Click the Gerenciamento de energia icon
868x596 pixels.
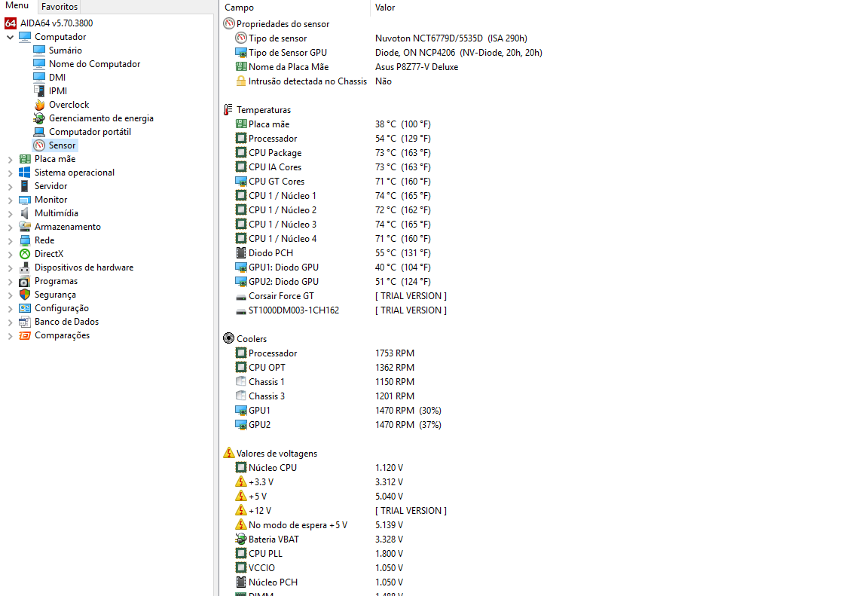pyautogui.click(x=38, y=118)
